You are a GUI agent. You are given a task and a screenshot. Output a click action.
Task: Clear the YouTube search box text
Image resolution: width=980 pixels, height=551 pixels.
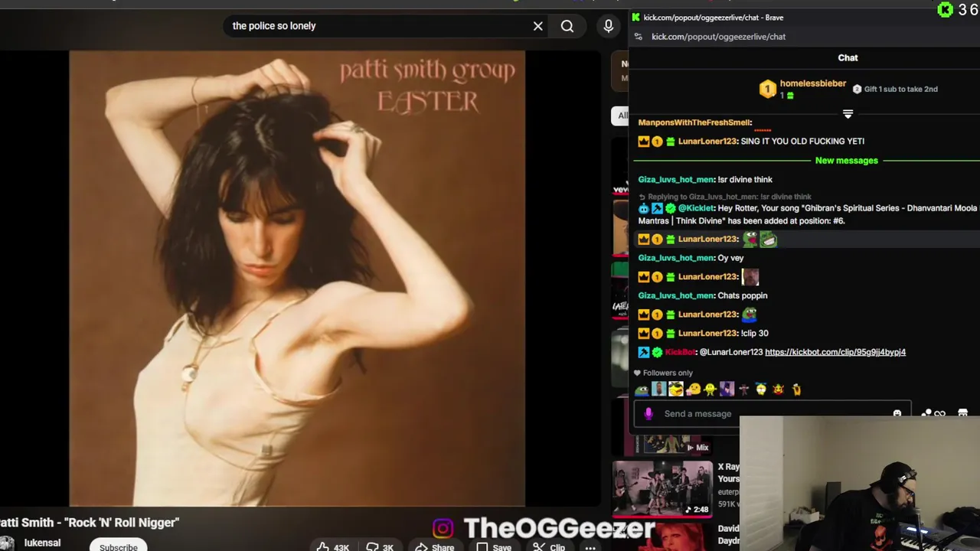coord(538,26)
